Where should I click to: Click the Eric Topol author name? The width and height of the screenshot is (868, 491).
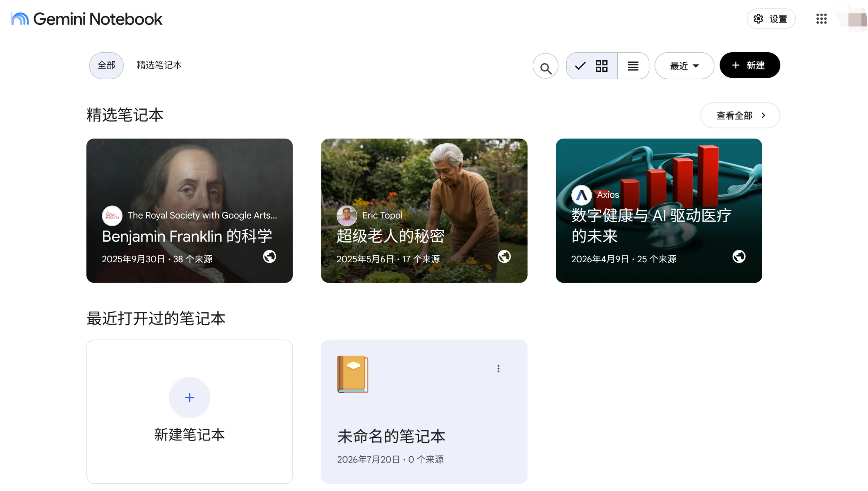382,215
